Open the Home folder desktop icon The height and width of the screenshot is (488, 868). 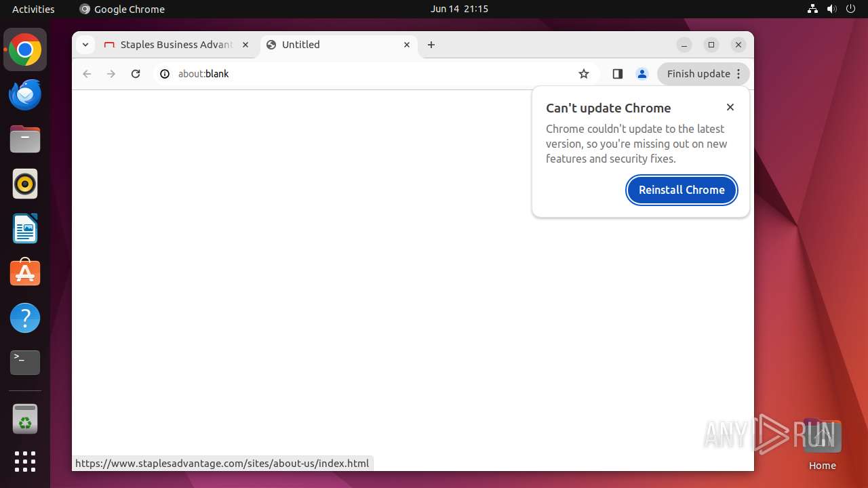coord(822,445)
